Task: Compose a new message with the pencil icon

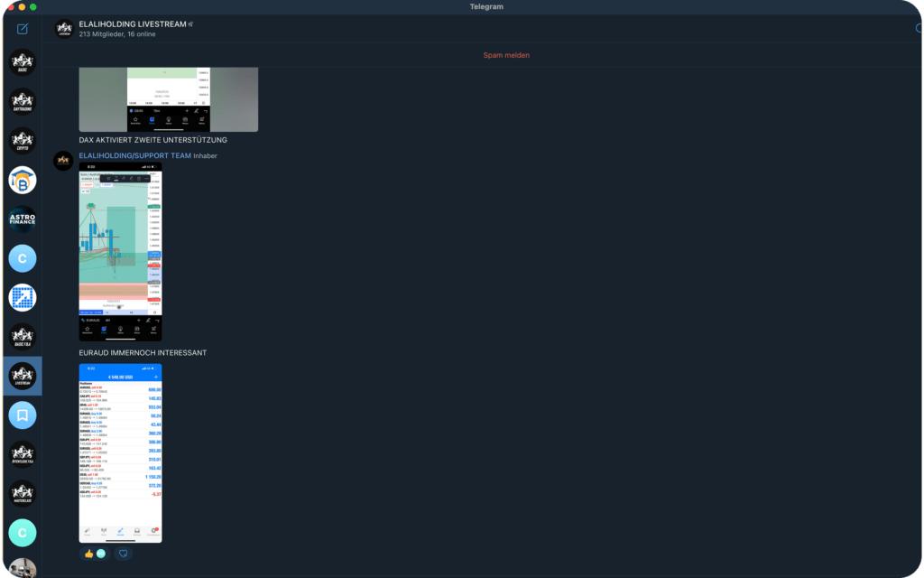Action: 23,29
